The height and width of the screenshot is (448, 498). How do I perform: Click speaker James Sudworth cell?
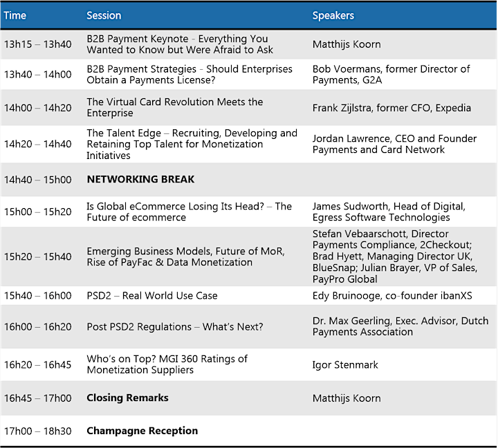coord(389,212)
